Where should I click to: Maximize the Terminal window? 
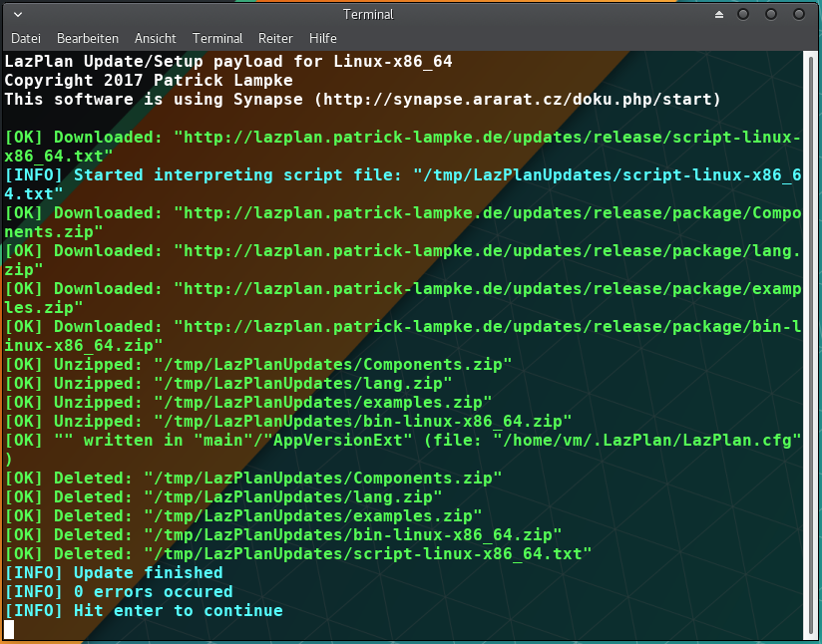click(x=770, y=14)
